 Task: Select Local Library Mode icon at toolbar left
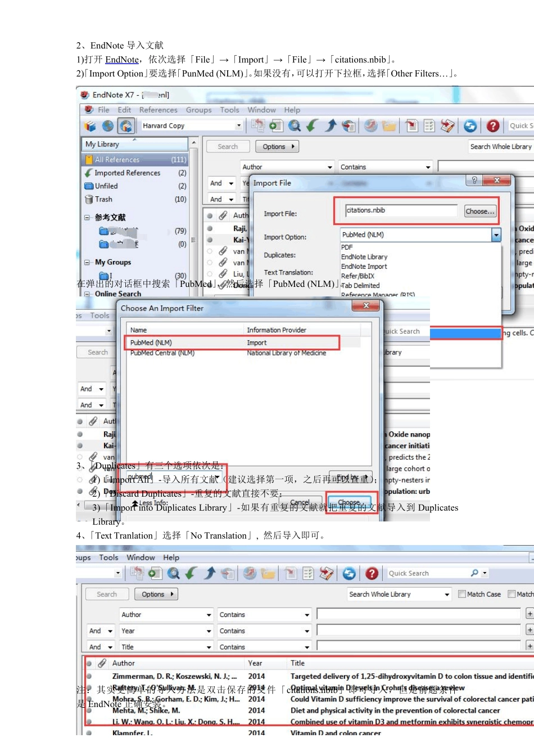(x=90, y=126)
